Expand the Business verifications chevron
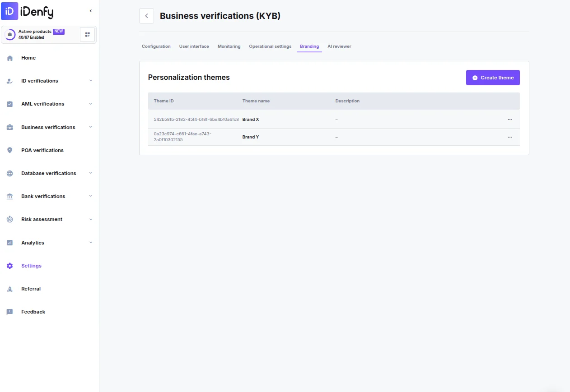 91,127
